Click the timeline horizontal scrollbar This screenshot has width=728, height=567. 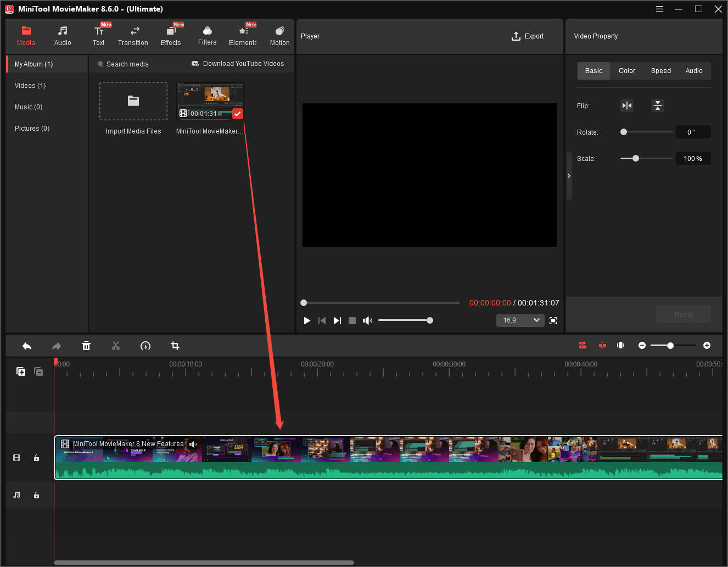[x=204, y=563]
